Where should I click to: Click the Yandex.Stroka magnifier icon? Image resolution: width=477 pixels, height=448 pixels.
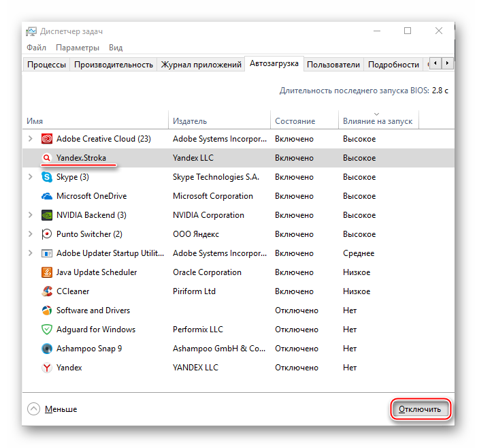46,158
